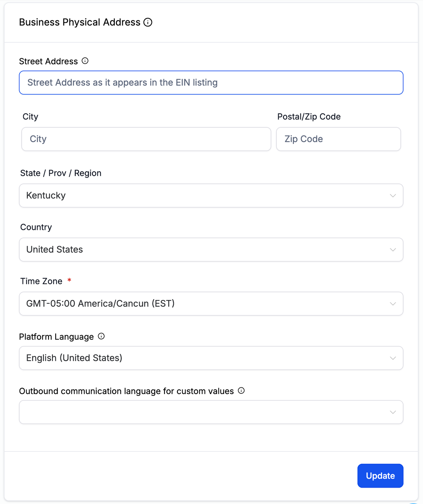Open empty Outbound communication language dropdown

205,412
